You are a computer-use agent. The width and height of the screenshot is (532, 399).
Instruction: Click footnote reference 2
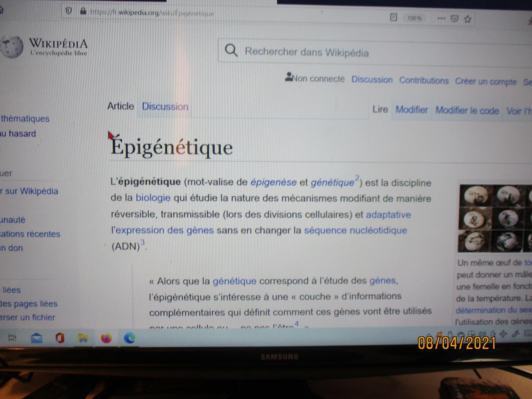pyautogui.click(x=357, y=178)
